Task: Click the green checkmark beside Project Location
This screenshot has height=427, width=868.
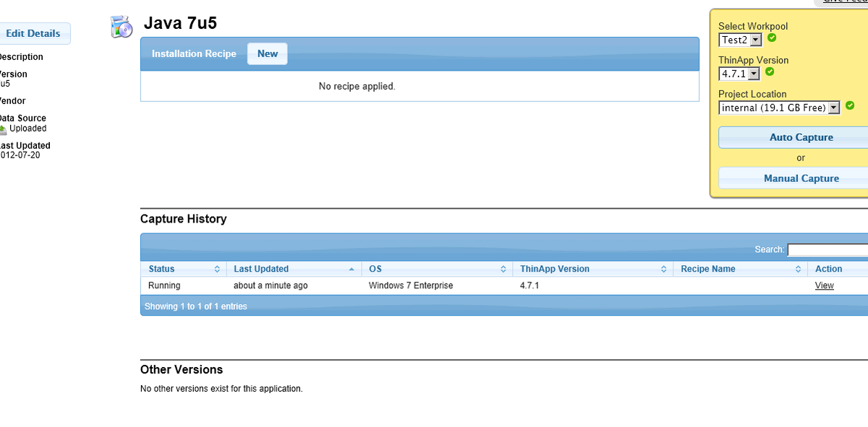Action: 850,105
